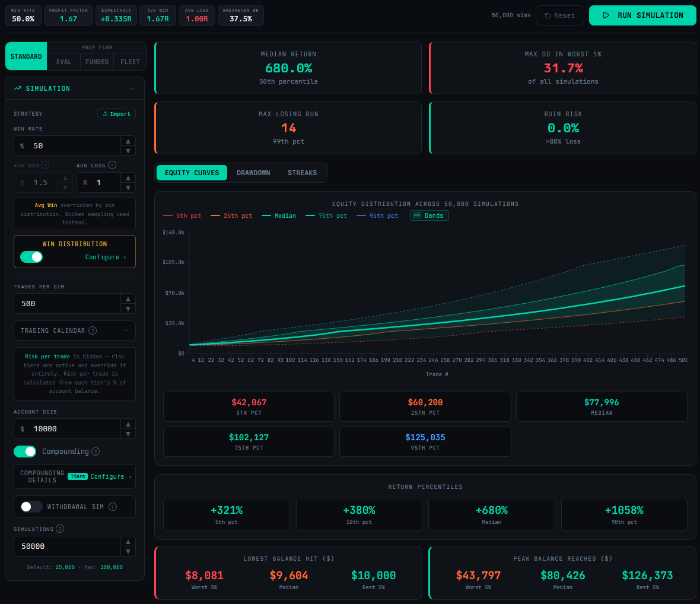Click the Ruin Risk 0.0% card
This screenshot has height=604, width=700.
(x=562, y=128)
